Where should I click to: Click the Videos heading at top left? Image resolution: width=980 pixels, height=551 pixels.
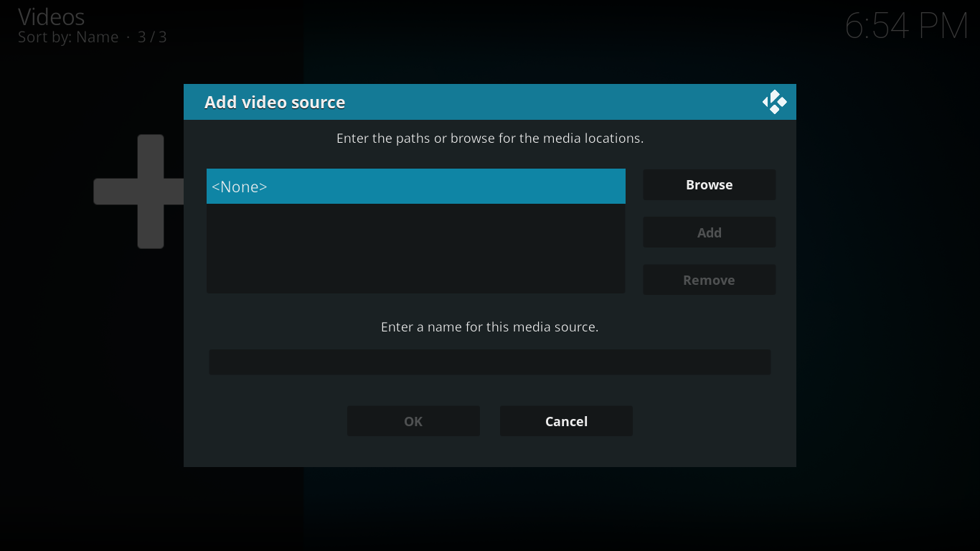(51, 17)
